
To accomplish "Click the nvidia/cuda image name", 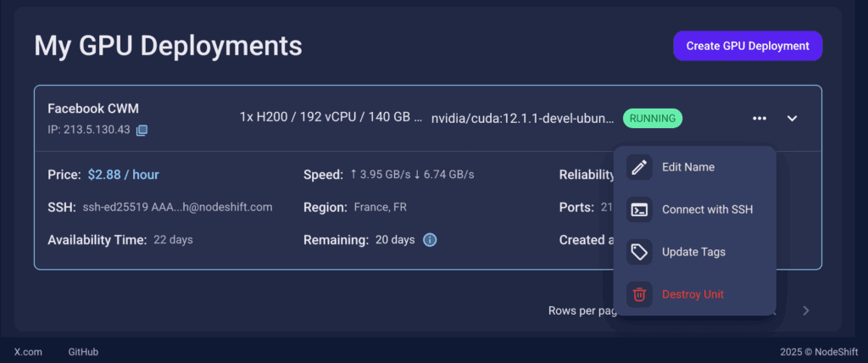I will [x=522, y=118].
